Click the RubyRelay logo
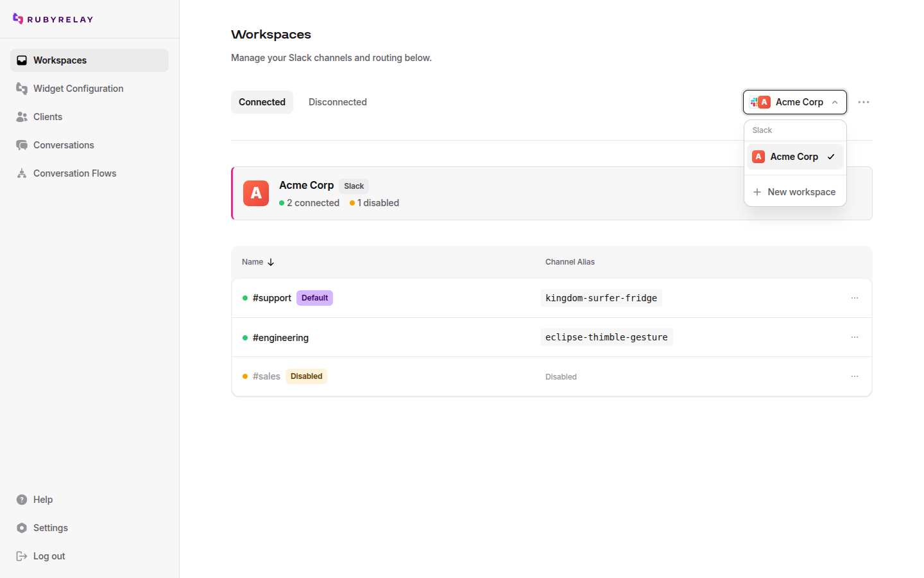The image size is (924, 578). [x=53, y=19]
